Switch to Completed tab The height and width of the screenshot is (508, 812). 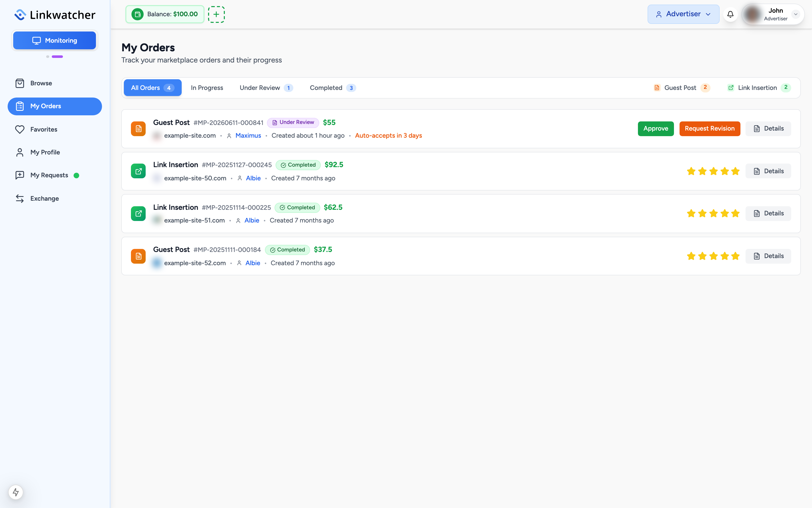[332, 88]
